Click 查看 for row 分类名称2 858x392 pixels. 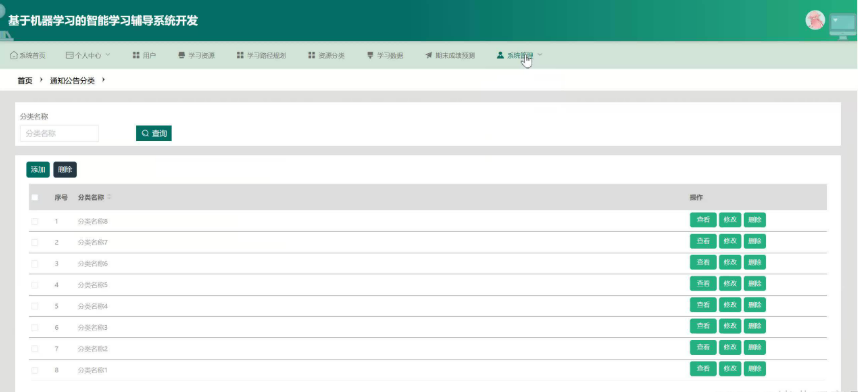[x=703, y=348]
